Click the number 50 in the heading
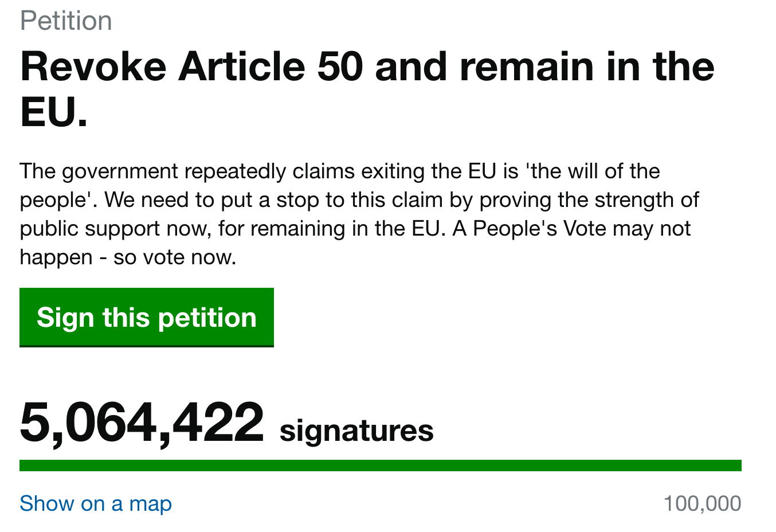This screenshot has height=532, width=776. 340,66
